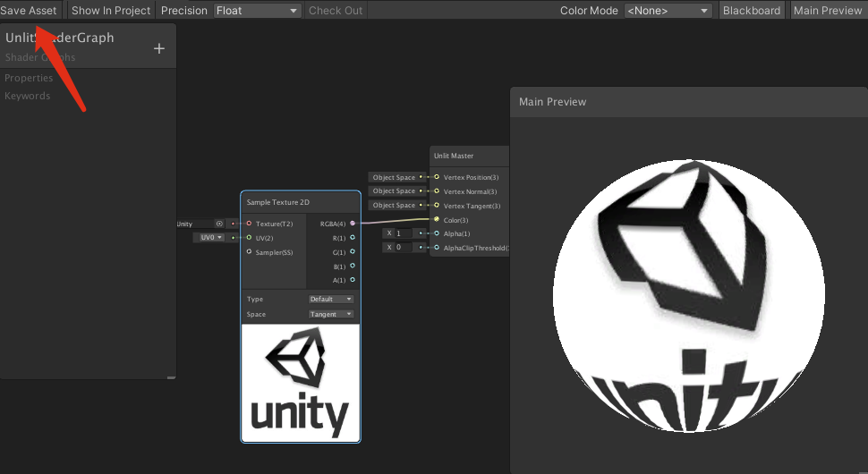Click the UV(2) input port

(x=249, y=238)
